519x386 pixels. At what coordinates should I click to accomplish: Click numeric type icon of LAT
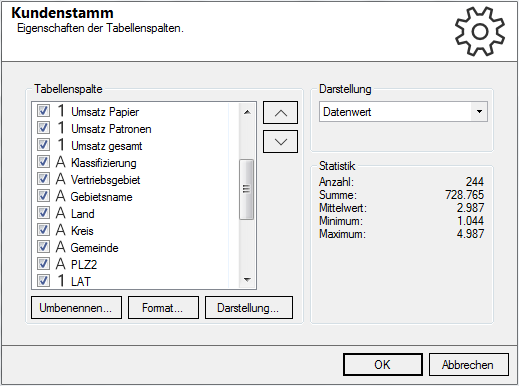pyautogui.click(x=61, y=281)
